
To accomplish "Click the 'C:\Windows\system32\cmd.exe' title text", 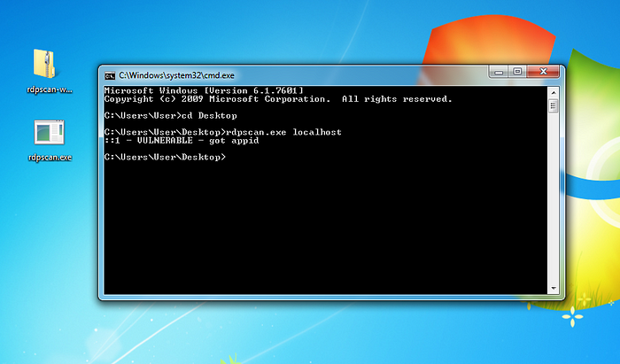I will 177,75.
